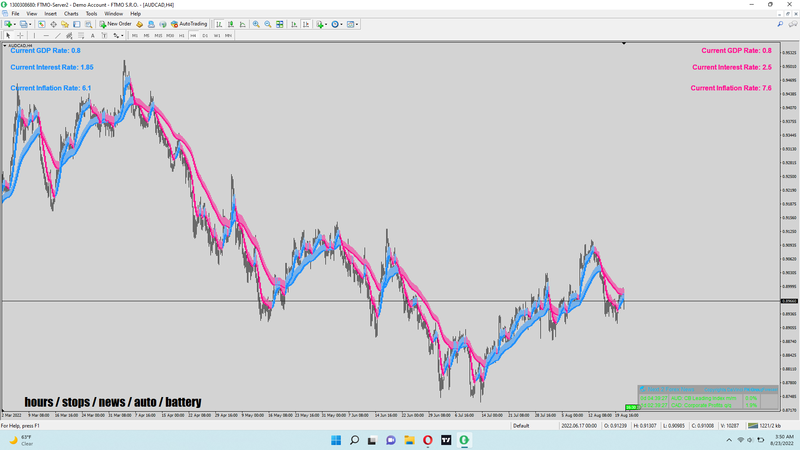Image resolution: width=800 pixels, height=450 pixels.
Task: Switch chart to candlesticks view
Action: [x=231, y=24]
